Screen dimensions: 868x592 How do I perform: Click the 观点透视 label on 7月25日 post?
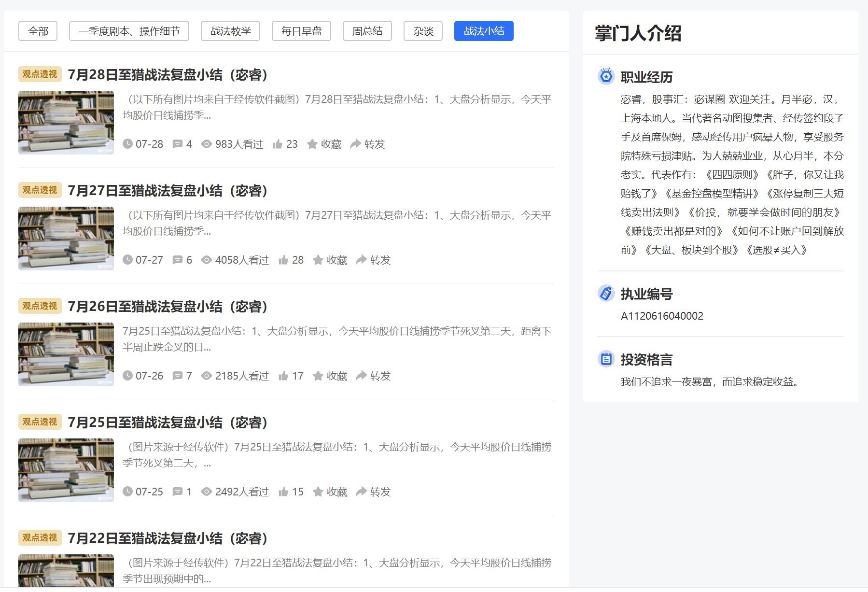40,422
